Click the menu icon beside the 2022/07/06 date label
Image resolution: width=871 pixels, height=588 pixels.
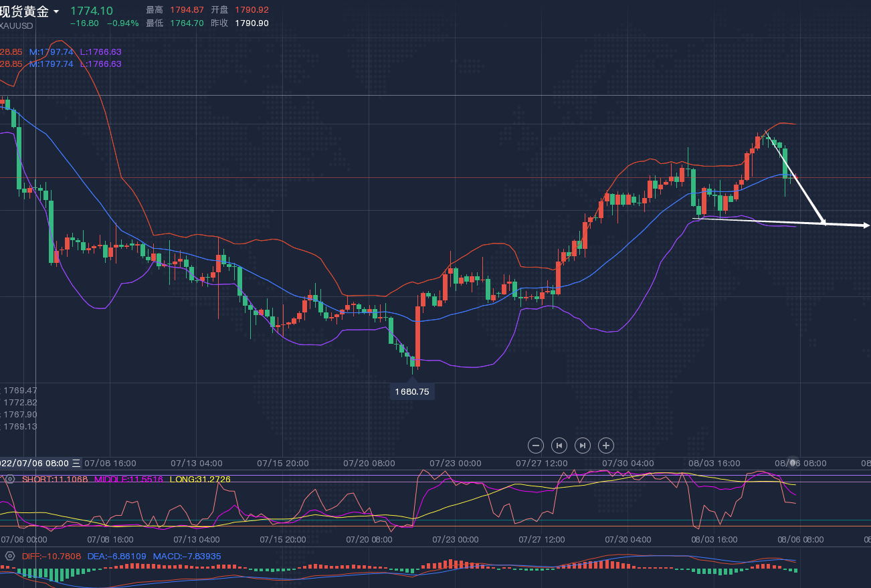(x=76, y=463)
